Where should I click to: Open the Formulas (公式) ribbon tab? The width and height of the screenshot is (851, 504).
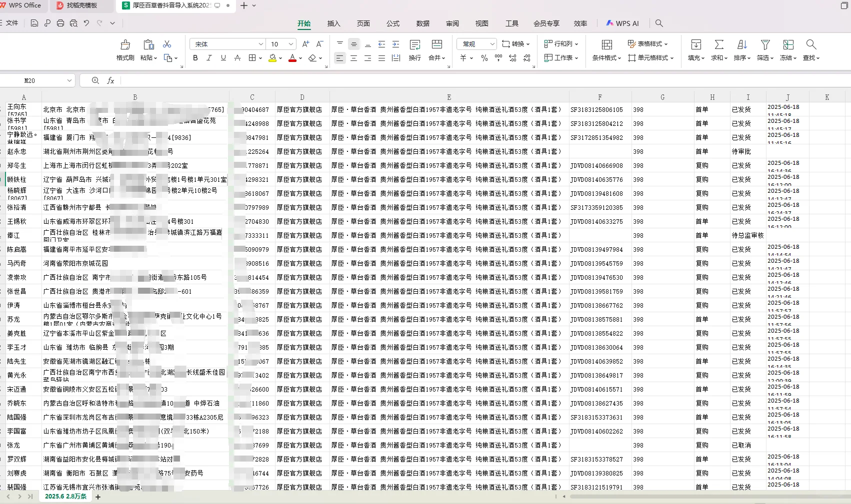point(393,23)
